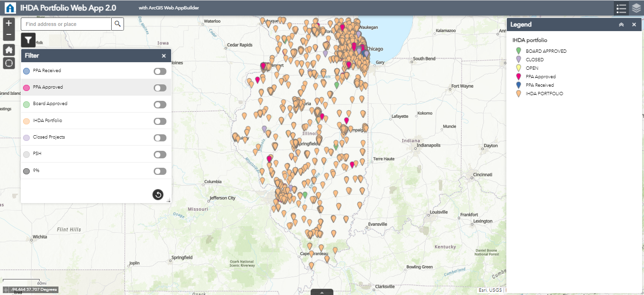Click the Esri, USGS attribution text
The image size is (644, 295).
490,290
